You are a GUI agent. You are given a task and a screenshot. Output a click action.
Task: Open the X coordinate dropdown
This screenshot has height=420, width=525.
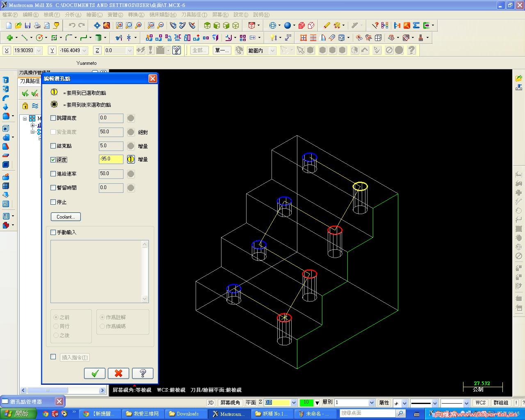(39, 50)
